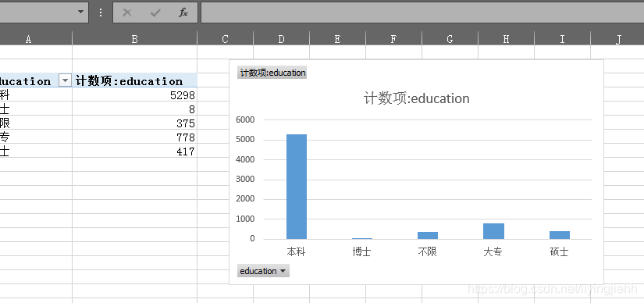
Task: Select column J header
Action: coord(617,39)
